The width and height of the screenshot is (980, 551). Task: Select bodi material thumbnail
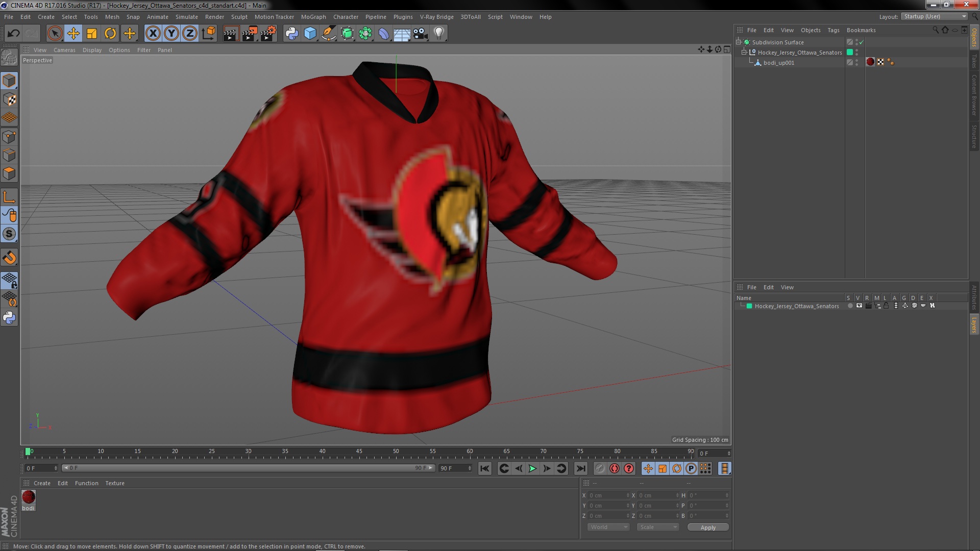pos(29,497)
